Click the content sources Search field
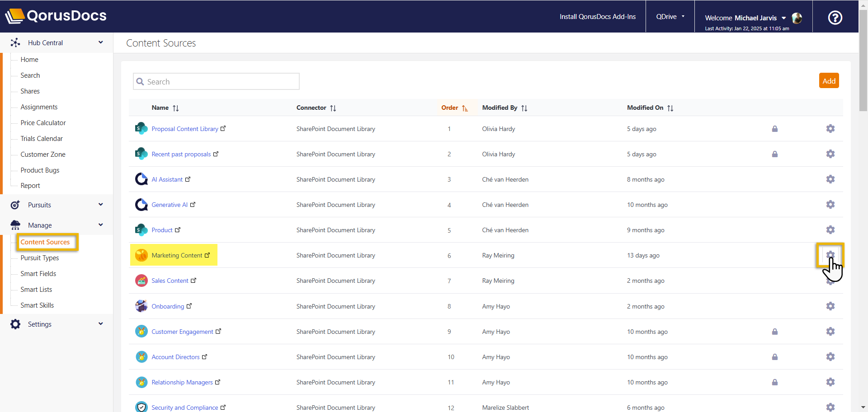The width and height of the screenshot is (868, 412). point(216,81)
